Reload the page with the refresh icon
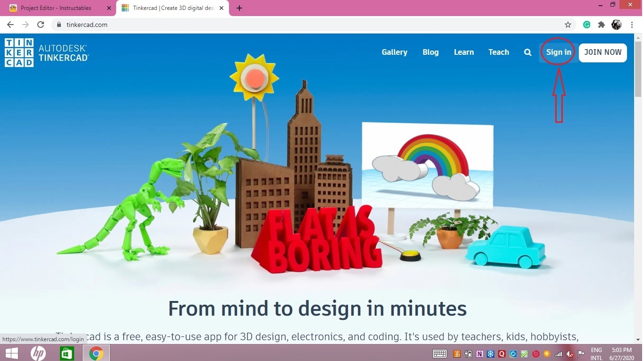Viewport: 644px width, 361px height. [x=41, y=25]
